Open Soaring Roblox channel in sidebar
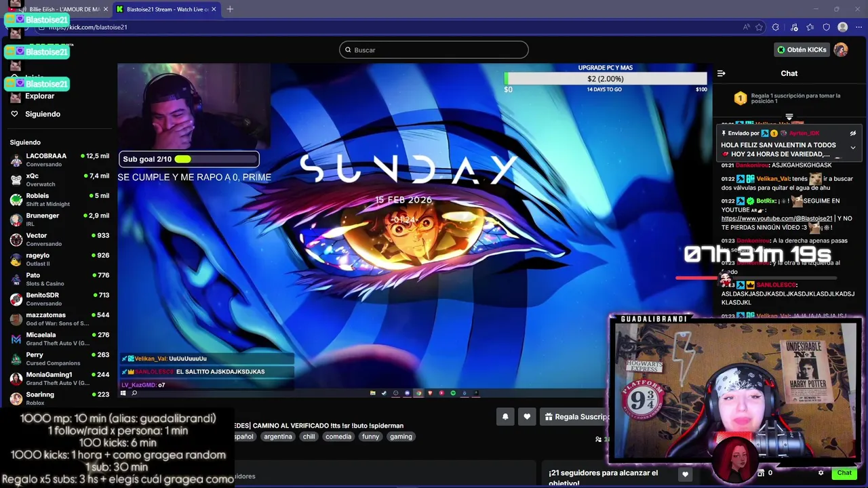868x488 pixels. click(60, 398)
